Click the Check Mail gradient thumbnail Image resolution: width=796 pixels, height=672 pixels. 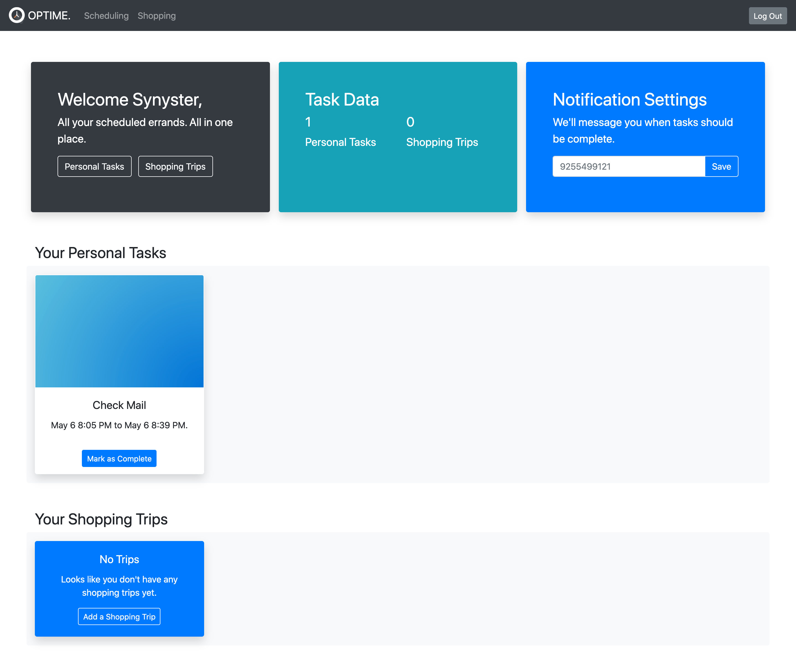tap(119, 331)
